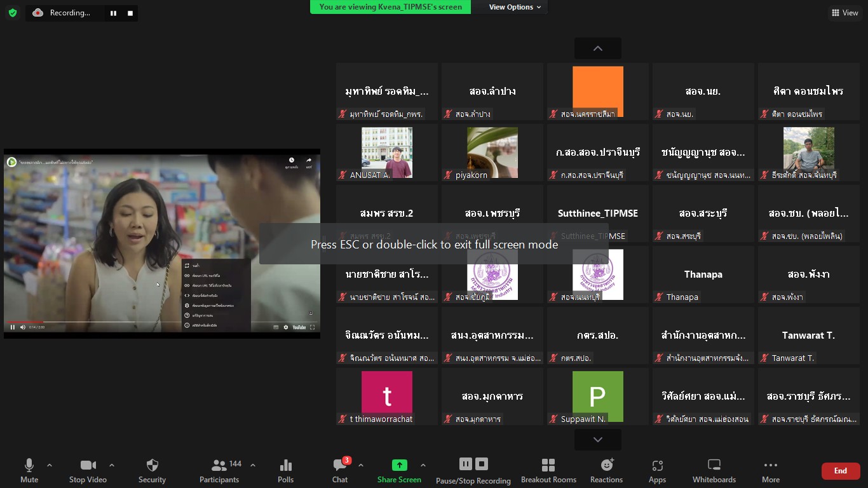Click the YouTube logo in player
868x488 pixels.
(x=299, y=327)
